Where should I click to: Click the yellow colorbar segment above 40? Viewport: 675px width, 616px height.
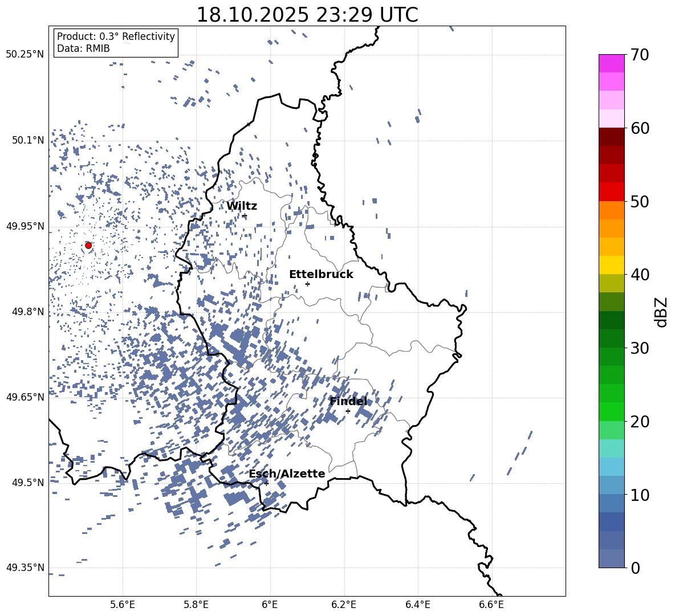point(611,265)
